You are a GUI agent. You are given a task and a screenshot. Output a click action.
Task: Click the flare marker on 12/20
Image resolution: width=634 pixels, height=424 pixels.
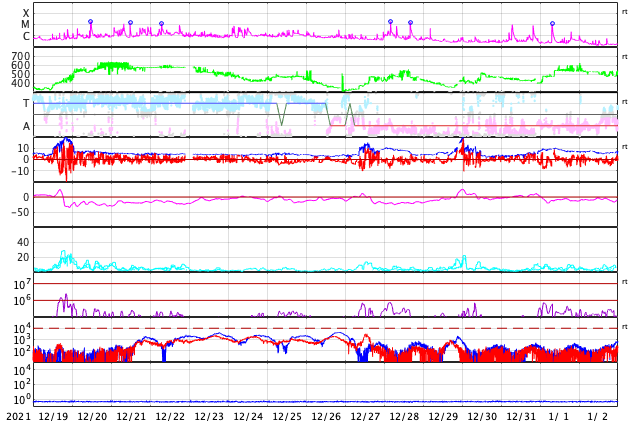pyautogui.click(x=91, y=21)
